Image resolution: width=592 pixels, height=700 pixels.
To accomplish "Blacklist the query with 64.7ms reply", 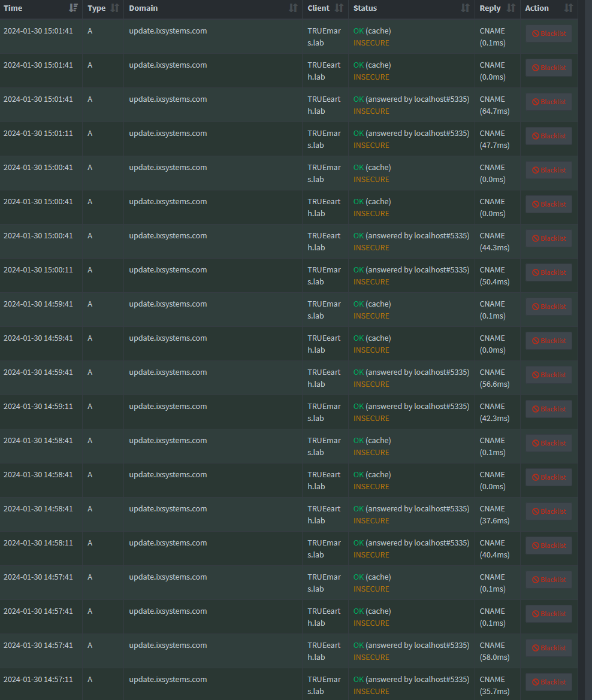I will tap(549, 102).
